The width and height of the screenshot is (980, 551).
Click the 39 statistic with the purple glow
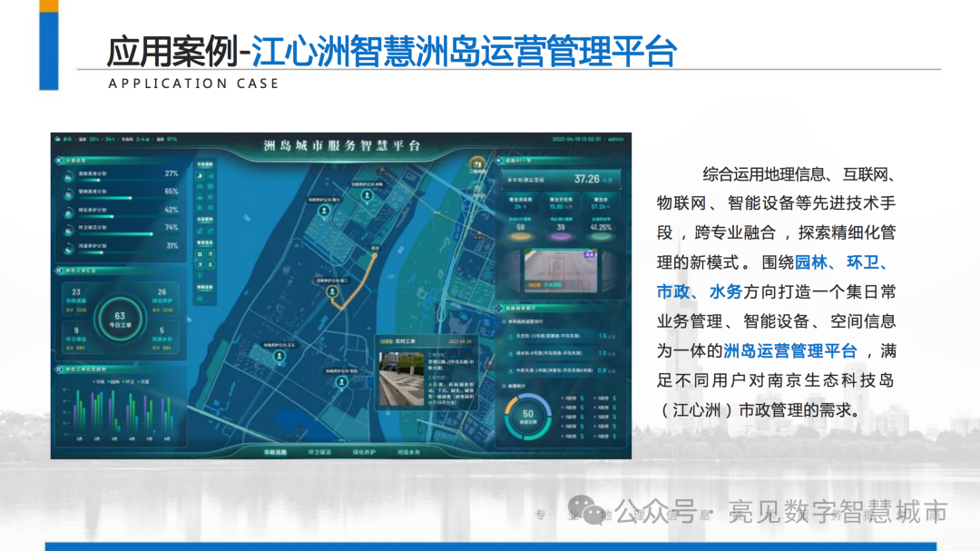click(x=561, y=228)
